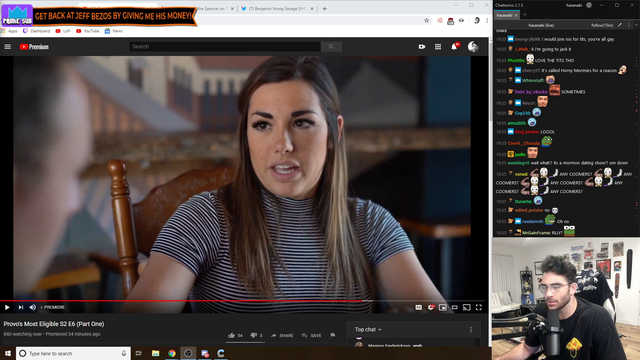Click username king_kenline in Chatterino chat

coord(527,132)
